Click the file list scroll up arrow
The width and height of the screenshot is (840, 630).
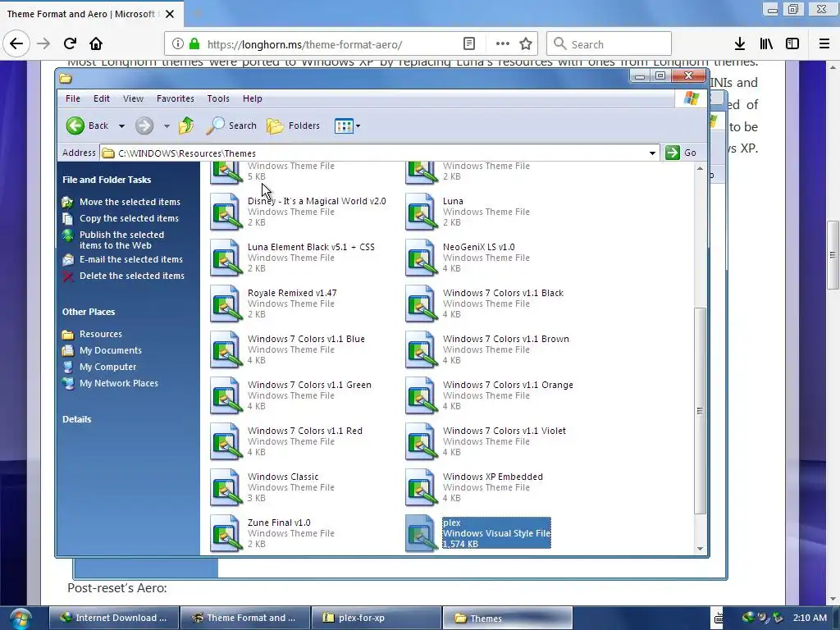click(x=700, y=168)
